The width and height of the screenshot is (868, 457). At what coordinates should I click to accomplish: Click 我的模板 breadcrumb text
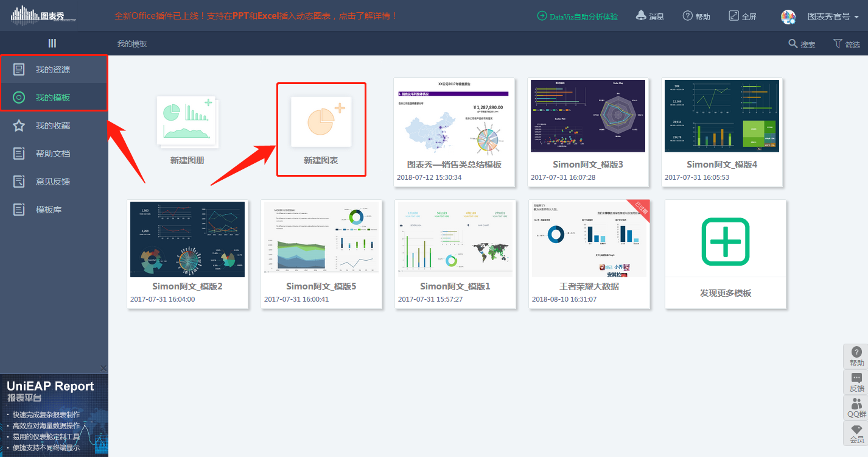(x=132, y=44)
